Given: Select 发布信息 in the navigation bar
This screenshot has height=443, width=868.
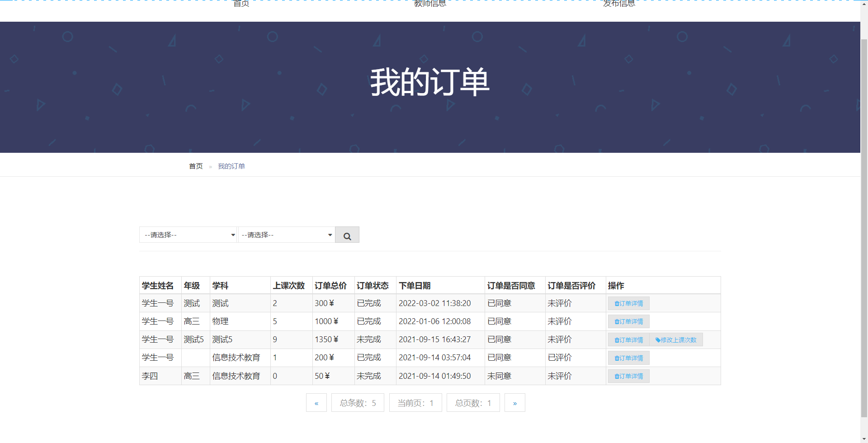Looking at the screenshot, I should tap(618, 4).
